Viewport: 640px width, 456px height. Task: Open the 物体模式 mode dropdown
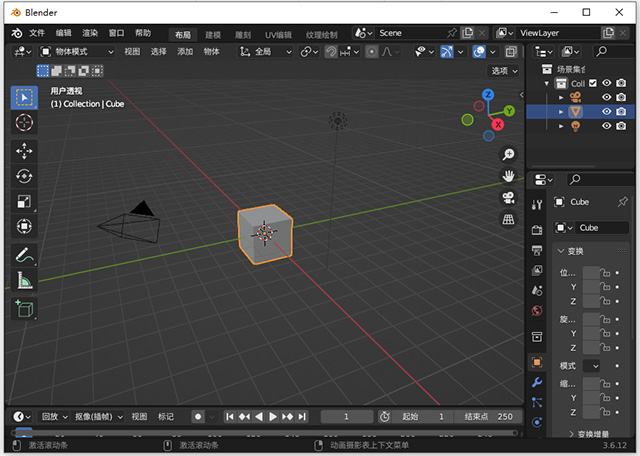pos(79,51)
